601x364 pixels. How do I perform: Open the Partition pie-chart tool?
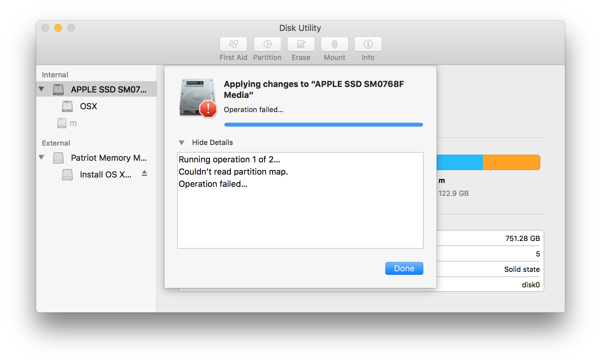[x=267, y=44]
